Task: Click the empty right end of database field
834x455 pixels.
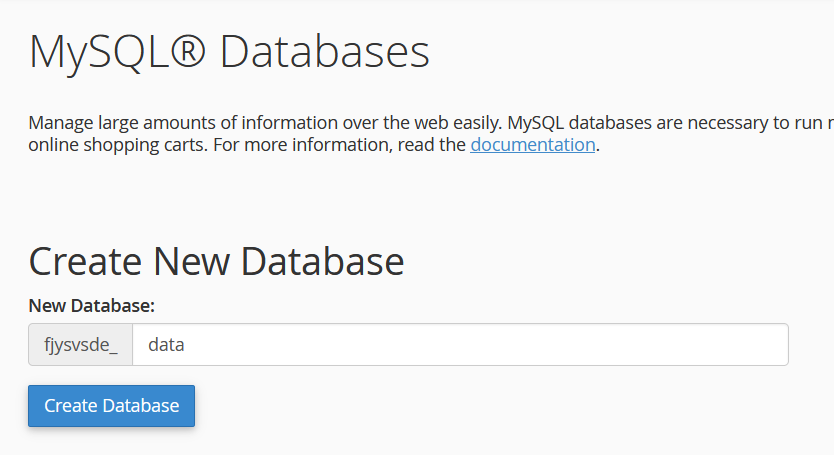Action: point(700,345)
